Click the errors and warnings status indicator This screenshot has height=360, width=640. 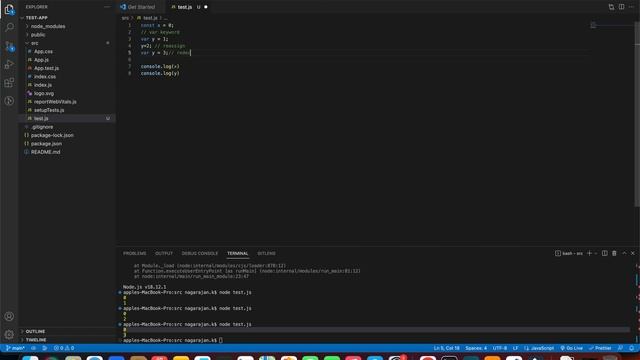[64, 348]
